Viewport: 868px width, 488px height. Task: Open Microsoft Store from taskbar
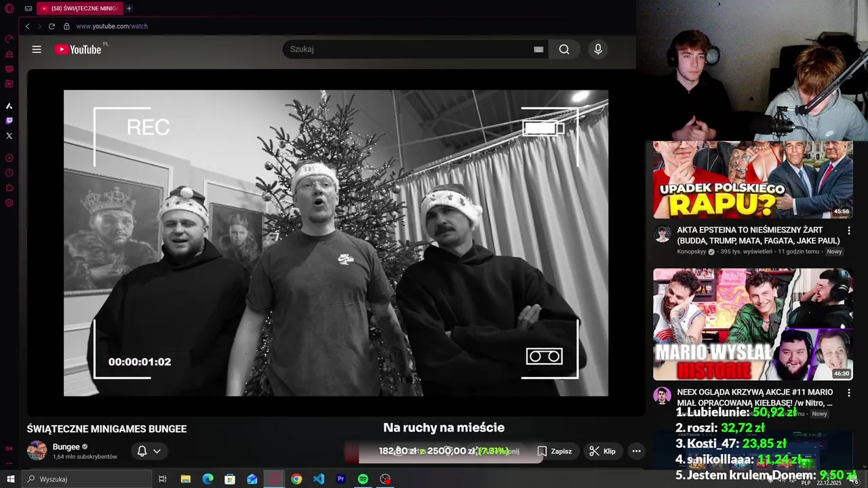(230, 479)
